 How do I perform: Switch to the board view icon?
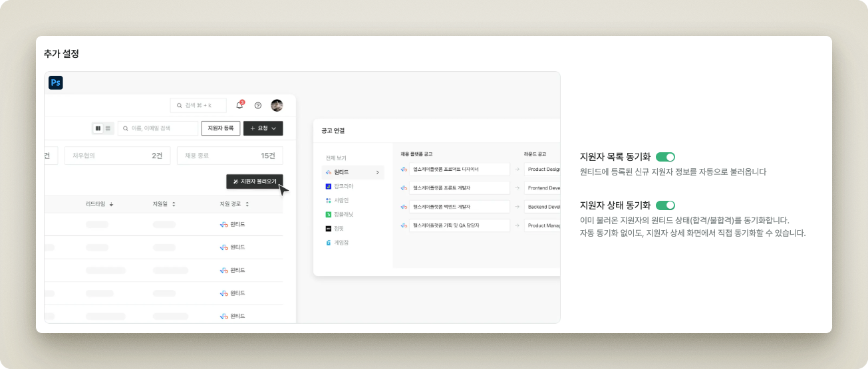(x=98, y=128)
